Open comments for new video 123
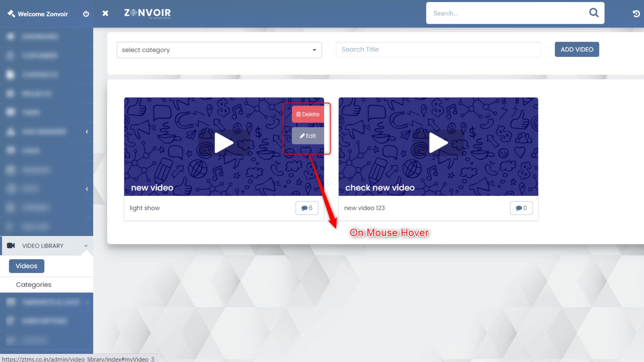The image size is (644, 362). [521, 208]
